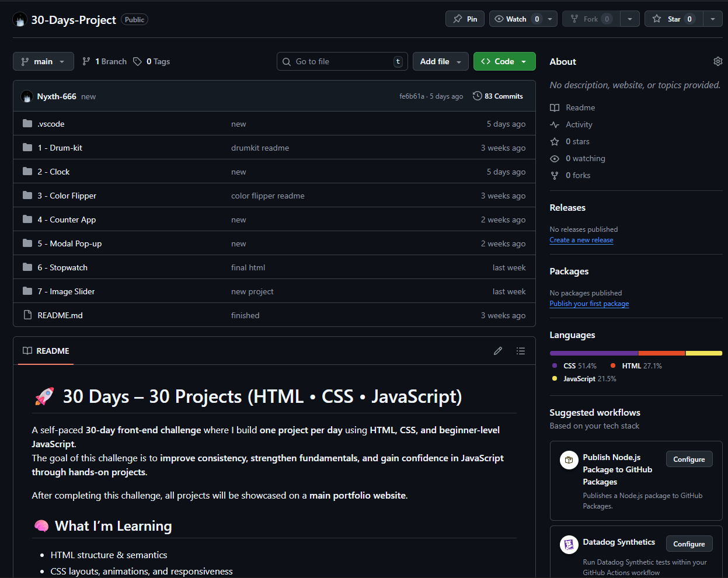Open the Activity pulse icon link
The width and height of the screenshot is (728, 578).
555,125
